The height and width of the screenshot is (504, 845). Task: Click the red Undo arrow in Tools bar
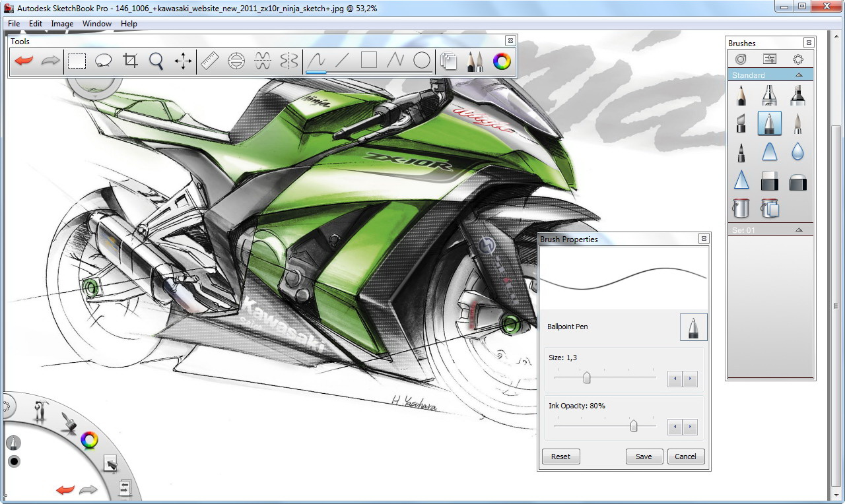click(24, 61)
